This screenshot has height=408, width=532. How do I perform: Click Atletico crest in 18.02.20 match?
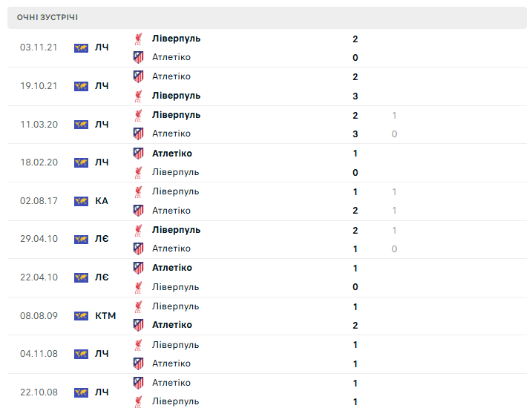coord(138,154)
